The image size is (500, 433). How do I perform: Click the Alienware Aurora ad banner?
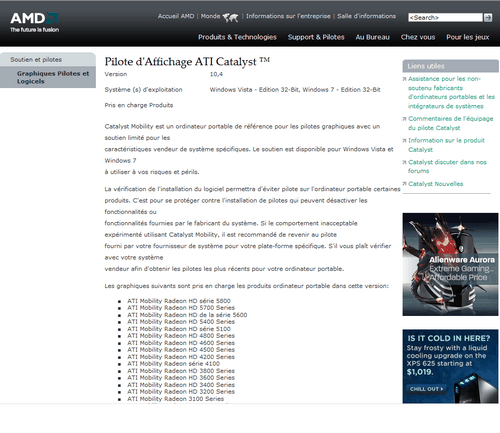click(x=450, y=264)
